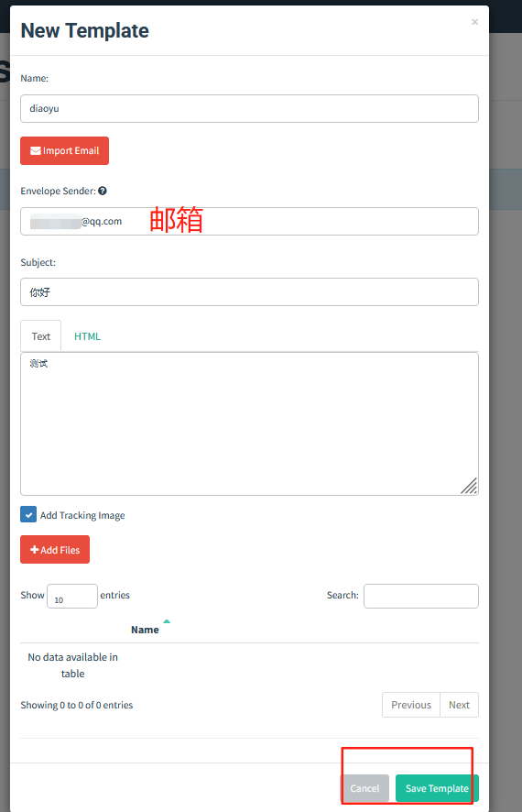Click the Previous pagination button
This screenshot has height=812, width=522.
tap(411, 705)
